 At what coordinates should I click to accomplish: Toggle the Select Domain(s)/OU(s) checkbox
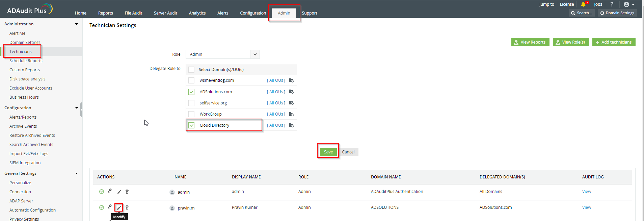click(x=191, y=70)
